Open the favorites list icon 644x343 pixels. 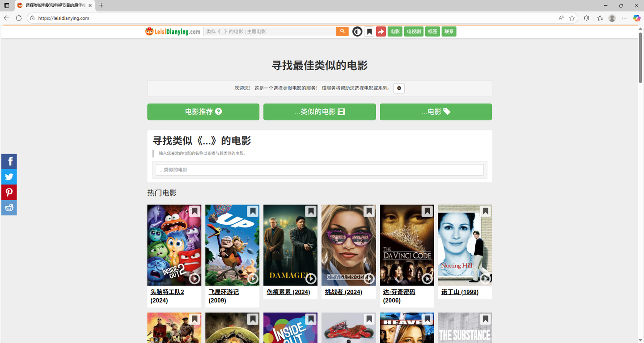[x=600, y=18]
